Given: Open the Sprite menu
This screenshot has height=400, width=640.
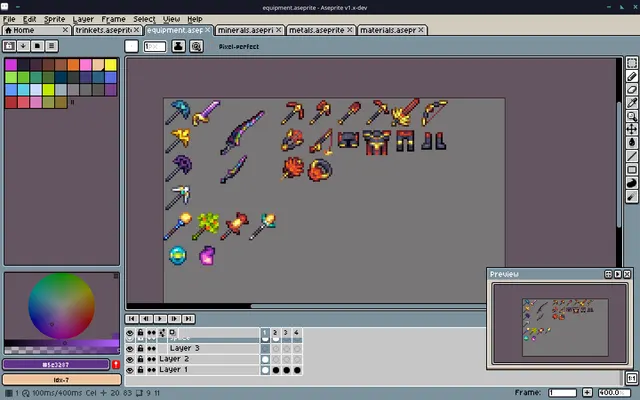Looking at the screenshot, I should pyautogui.click(x=55, y=19).
